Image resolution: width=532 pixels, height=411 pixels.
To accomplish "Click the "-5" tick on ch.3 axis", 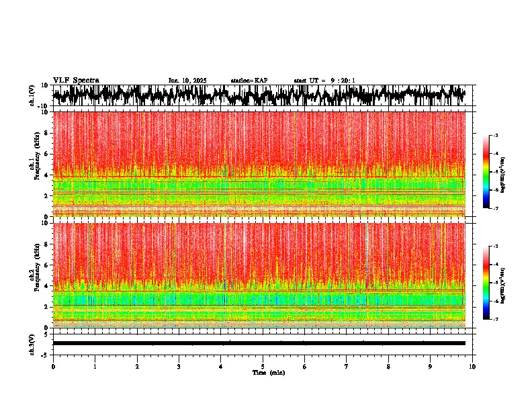I will (x=46, y=355).
